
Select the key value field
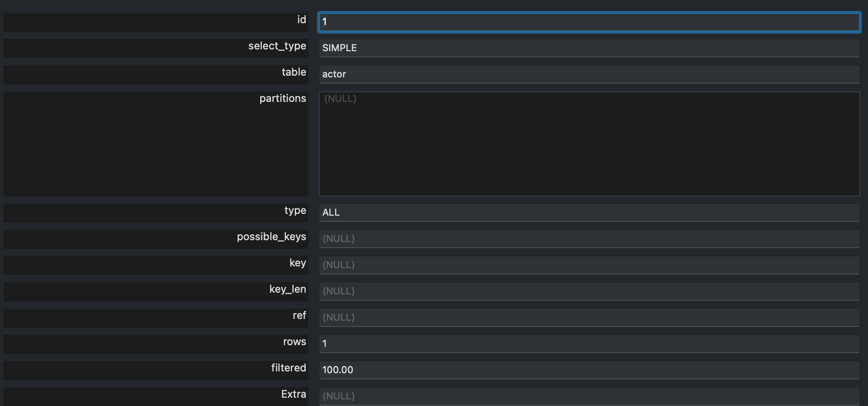(589, 265)
